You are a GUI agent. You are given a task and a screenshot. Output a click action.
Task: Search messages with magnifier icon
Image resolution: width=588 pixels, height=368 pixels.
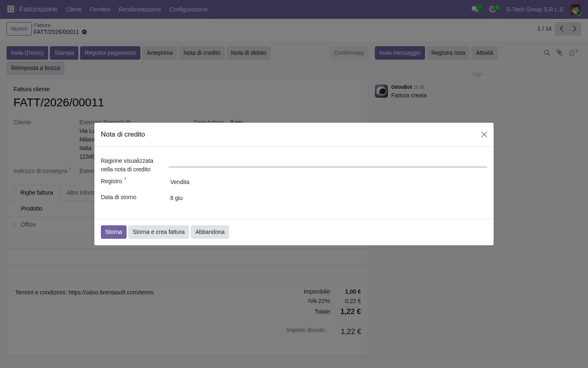[x=547, y=53]
